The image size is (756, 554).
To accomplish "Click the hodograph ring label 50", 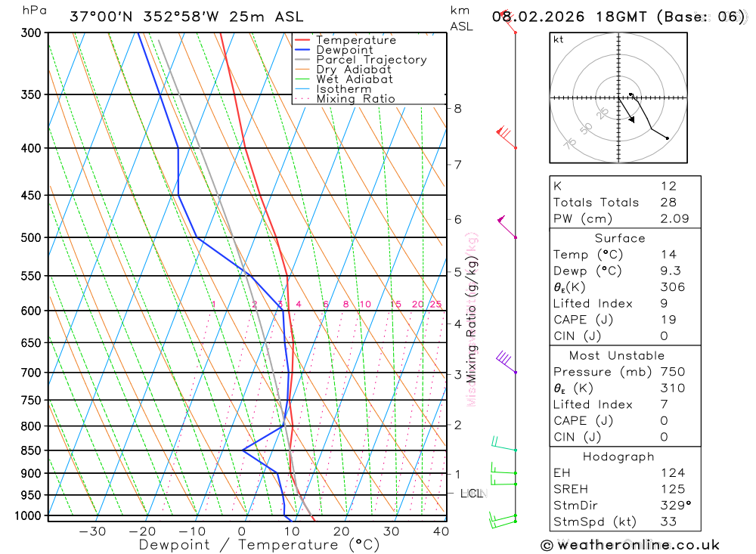I will tap(586, 128).
